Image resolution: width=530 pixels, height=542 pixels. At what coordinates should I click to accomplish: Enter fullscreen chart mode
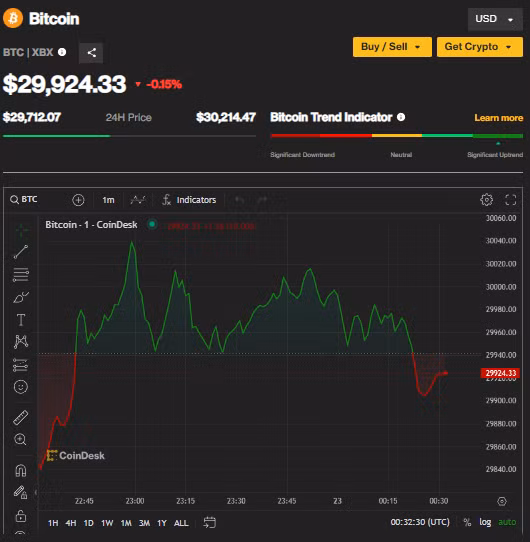(511, 199)
